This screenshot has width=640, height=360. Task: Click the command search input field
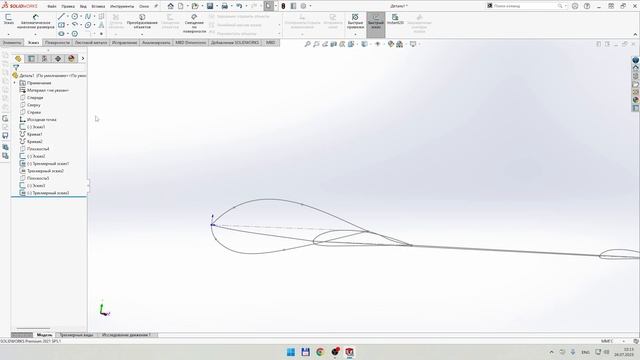(x=524, y=6)
